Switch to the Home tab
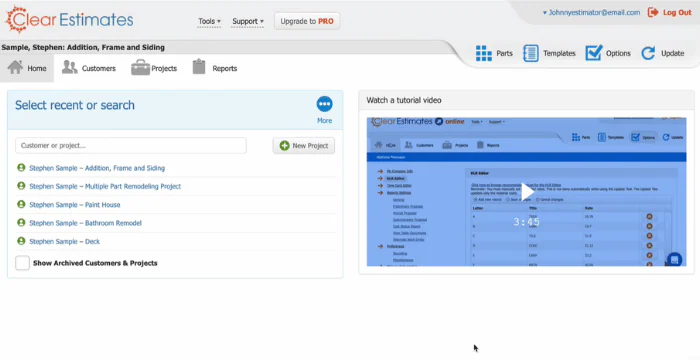The width and height of the screenshot is (700, 360). (x=27, y=68)
